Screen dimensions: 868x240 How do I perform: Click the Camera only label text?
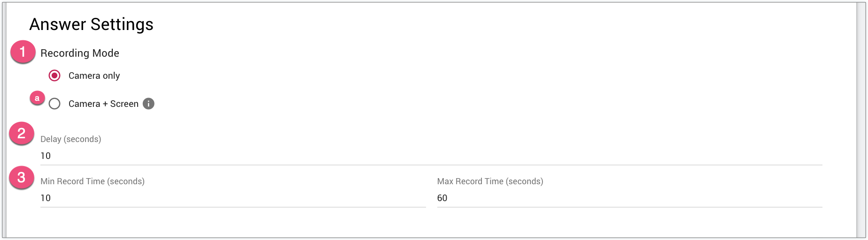coord(94,75)
